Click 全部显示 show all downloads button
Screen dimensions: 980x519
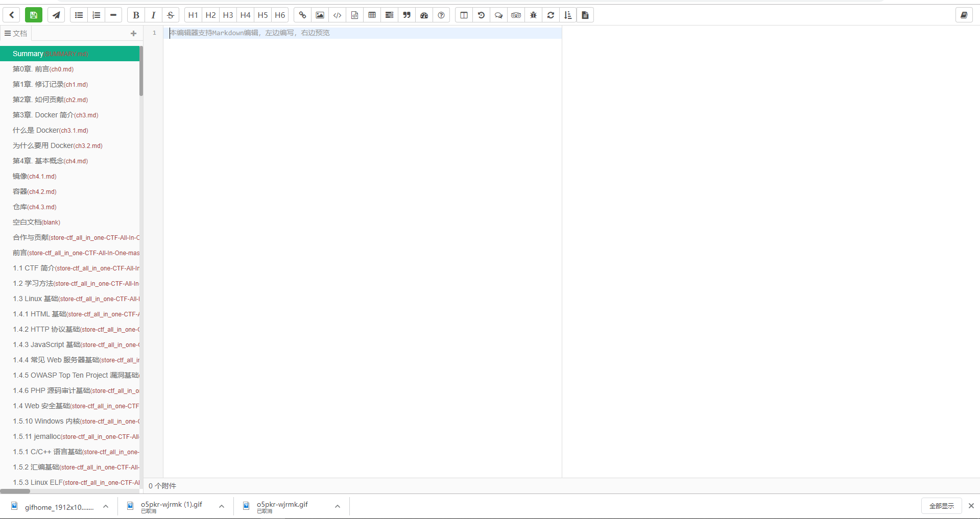click(x=941, y=506)
